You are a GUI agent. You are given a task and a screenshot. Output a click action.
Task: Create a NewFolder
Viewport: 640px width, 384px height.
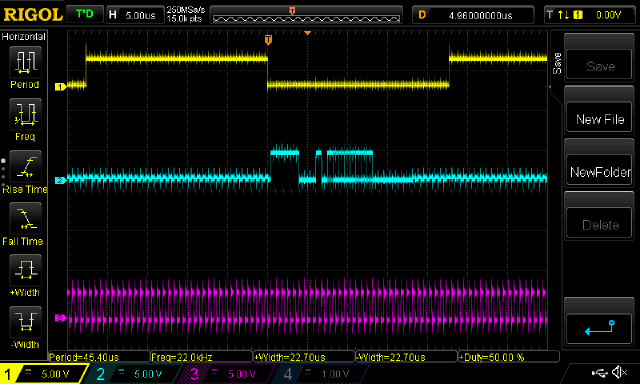point(599,171)
